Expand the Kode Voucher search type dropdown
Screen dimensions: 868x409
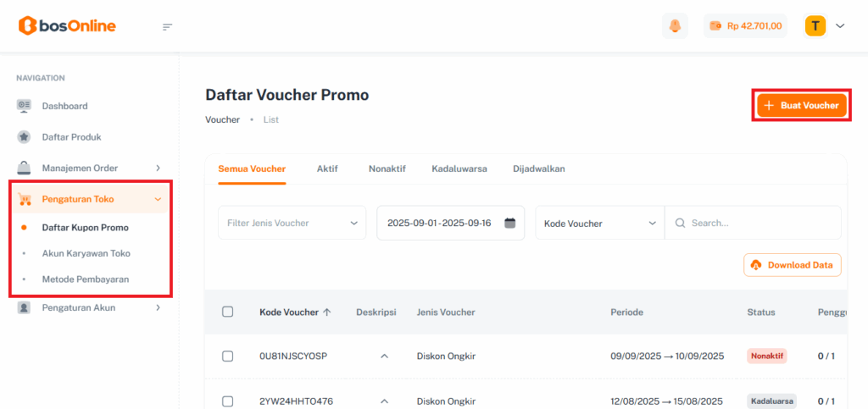[599, 224]
